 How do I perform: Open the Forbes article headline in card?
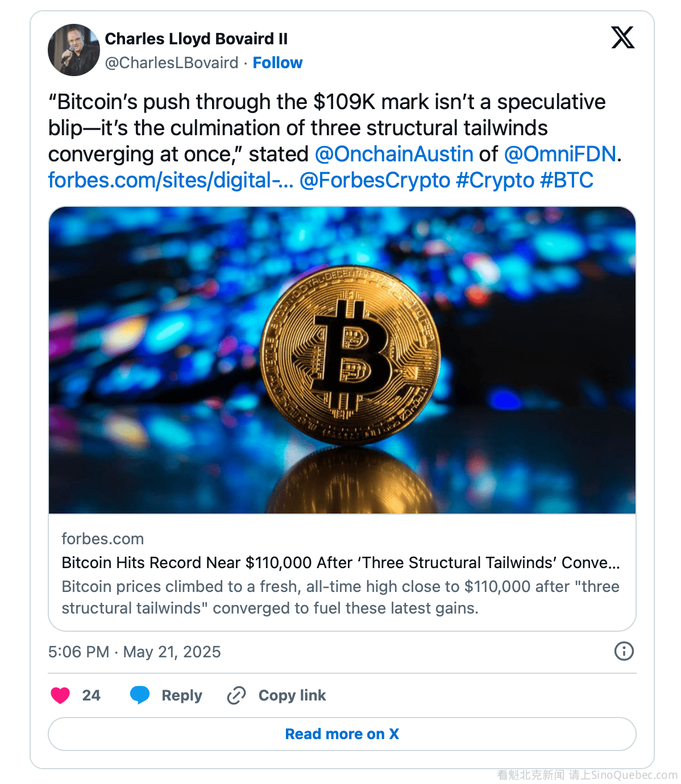click(x=340, y=562)
